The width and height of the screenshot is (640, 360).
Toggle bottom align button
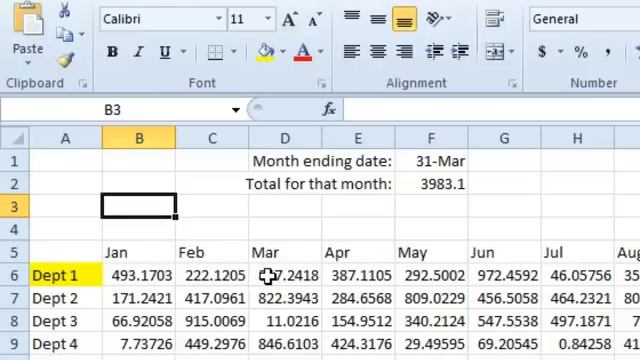coord(404,19)
